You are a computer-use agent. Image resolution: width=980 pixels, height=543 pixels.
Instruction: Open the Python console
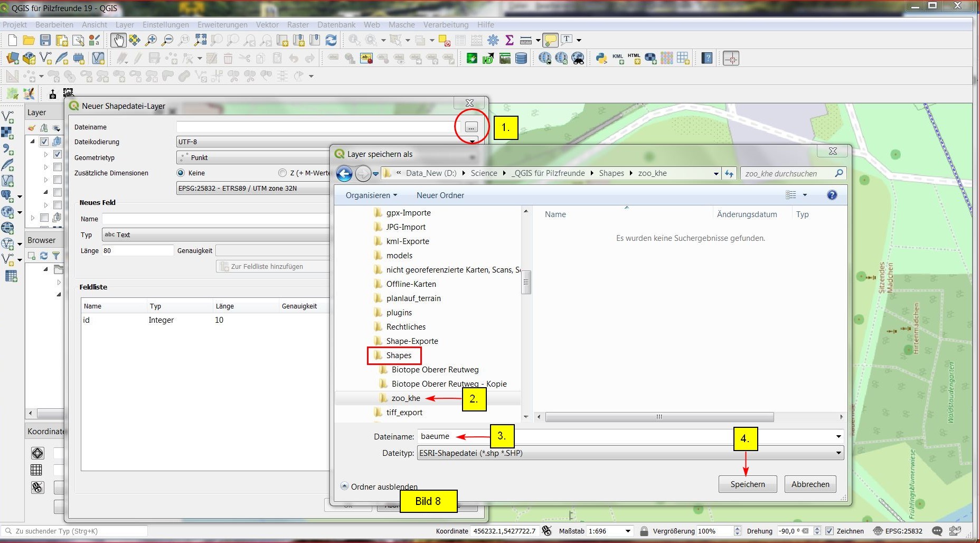click(x=601, y=59)
